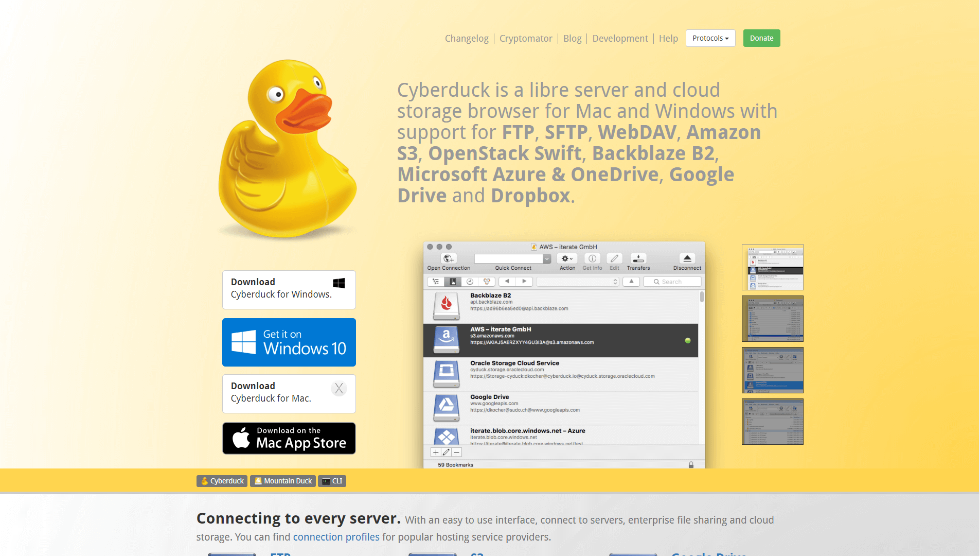The width and height of the screenshot is (980, 556).
Task: Open the path selector dropdown
Action: pyautogui.click(x=578, y=282)
